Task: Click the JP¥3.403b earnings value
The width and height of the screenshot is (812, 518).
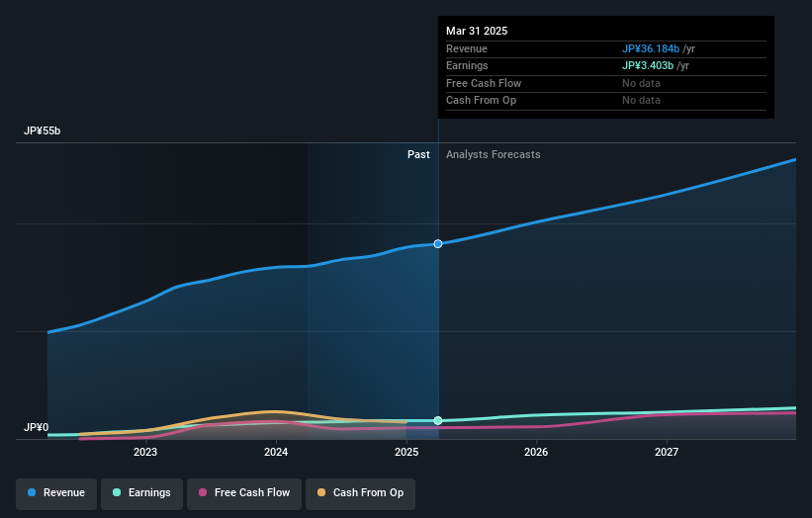Action: pos(648,65)
